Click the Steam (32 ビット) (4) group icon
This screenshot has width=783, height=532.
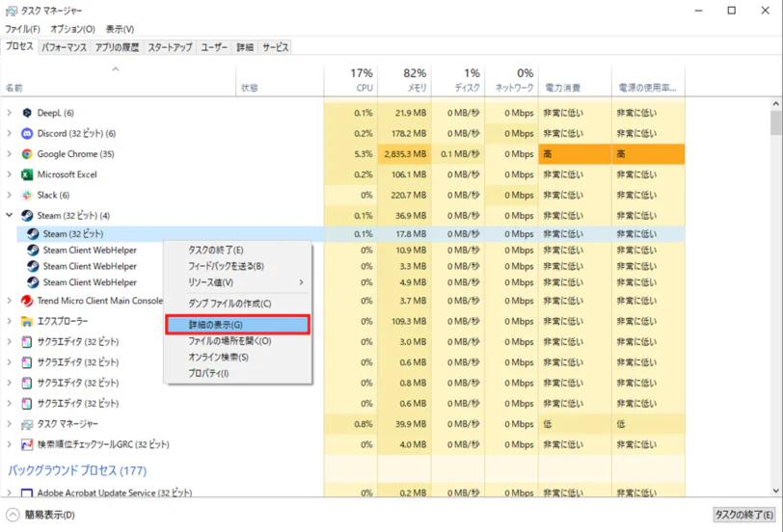[27, 216]
